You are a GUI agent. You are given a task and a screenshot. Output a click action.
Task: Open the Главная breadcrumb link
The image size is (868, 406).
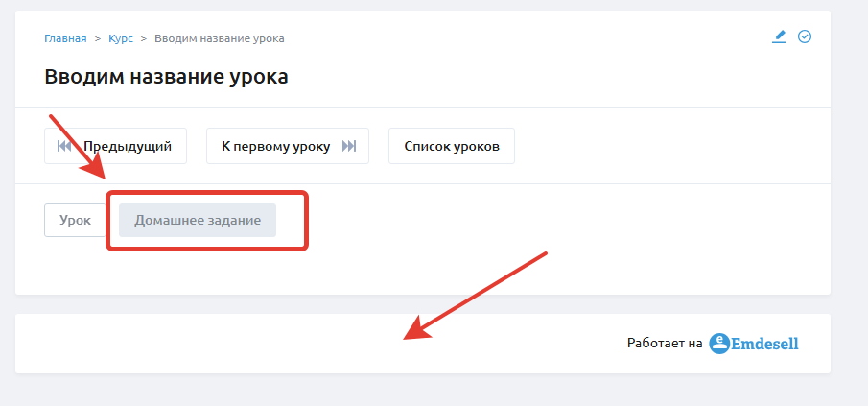(x=65, y=38)
